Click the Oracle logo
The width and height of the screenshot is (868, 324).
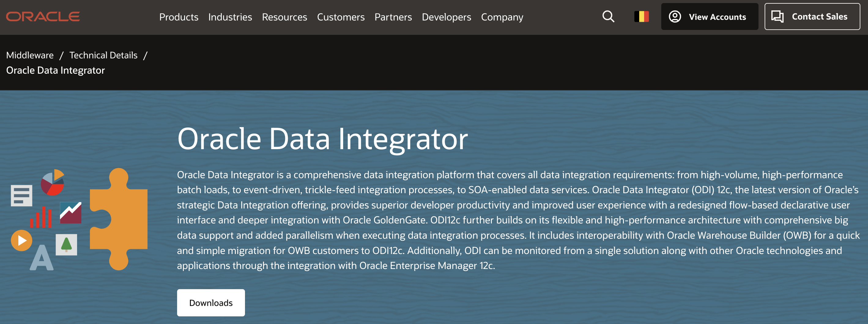click(43, 17)
